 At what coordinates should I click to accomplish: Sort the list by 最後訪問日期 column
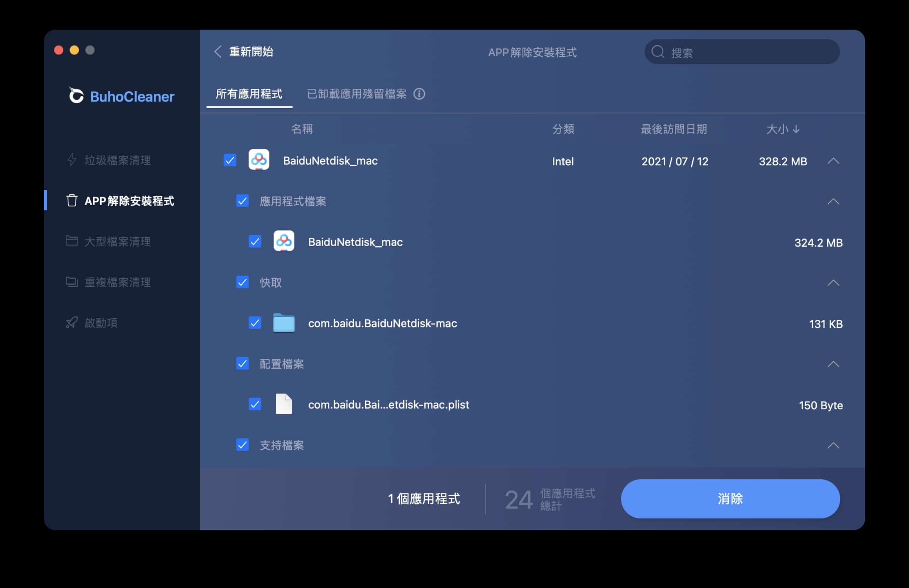coord(674,129)
